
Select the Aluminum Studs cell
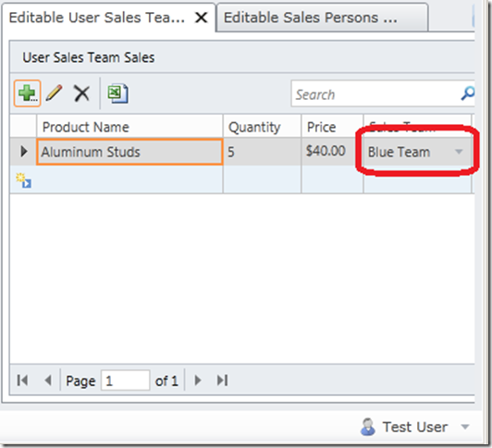pos(129,152)
